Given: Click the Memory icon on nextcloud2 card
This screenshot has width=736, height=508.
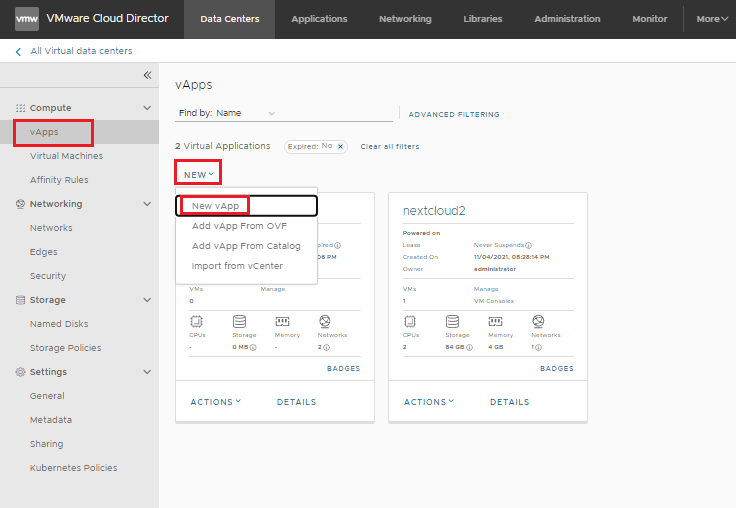Looking at the screenshot, I should pos(495,321).
